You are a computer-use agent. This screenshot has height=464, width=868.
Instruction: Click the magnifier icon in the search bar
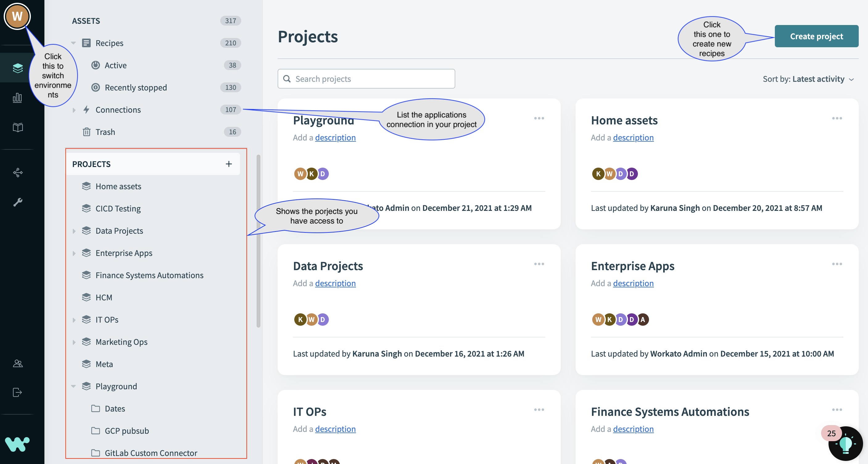pos(287,79)
